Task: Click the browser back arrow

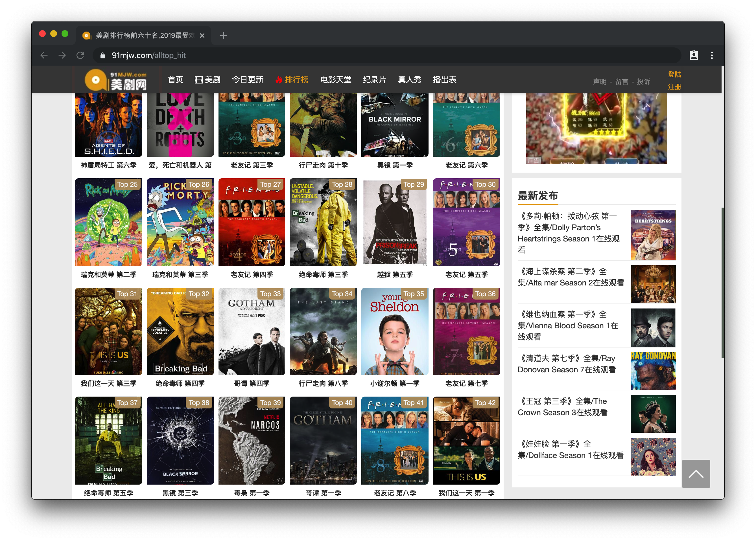Action: click(x=44, y=55)
